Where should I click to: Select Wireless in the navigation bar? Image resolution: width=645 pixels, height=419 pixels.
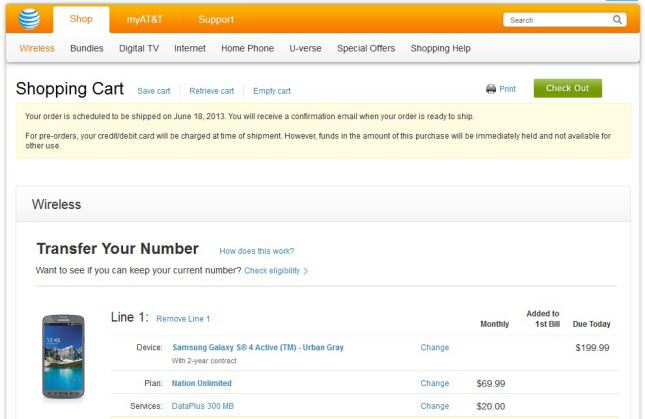(37, 48)
